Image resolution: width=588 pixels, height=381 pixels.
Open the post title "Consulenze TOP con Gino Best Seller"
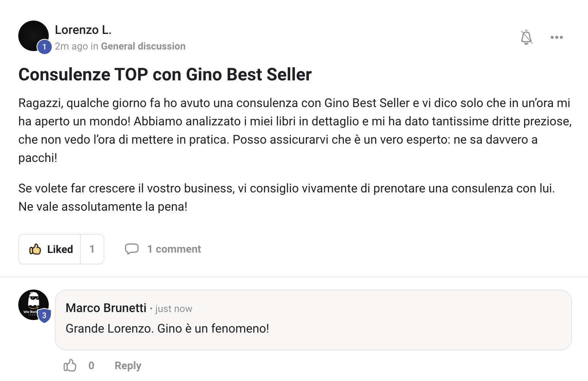point(165,74)
